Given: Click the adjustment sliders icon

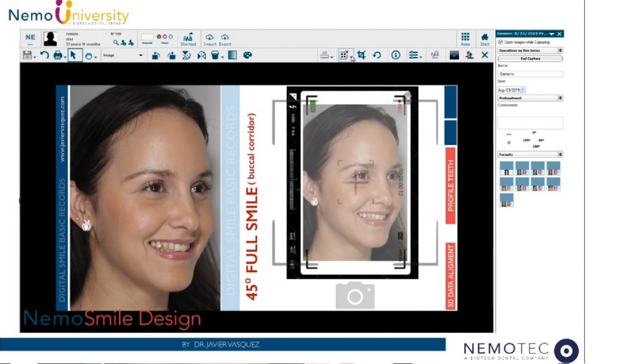Looking at the screenshot, I should (413, 55).
